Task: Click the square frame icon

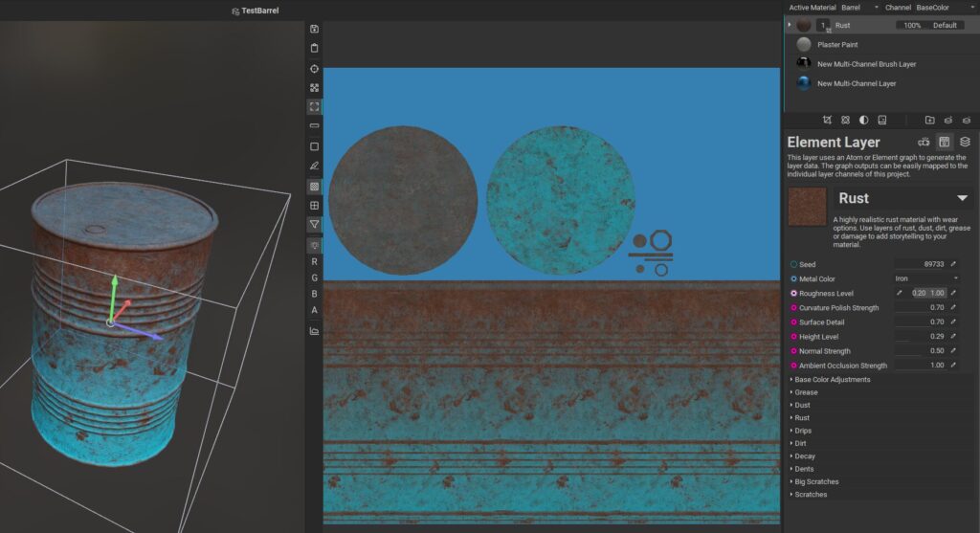Action: [x=314, y=146]
